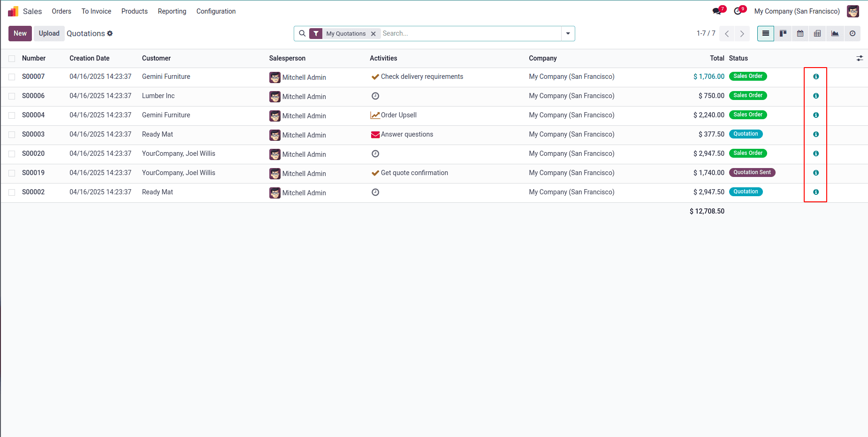Sort by Number column header
868x437 pixels.
click(34, 58)
